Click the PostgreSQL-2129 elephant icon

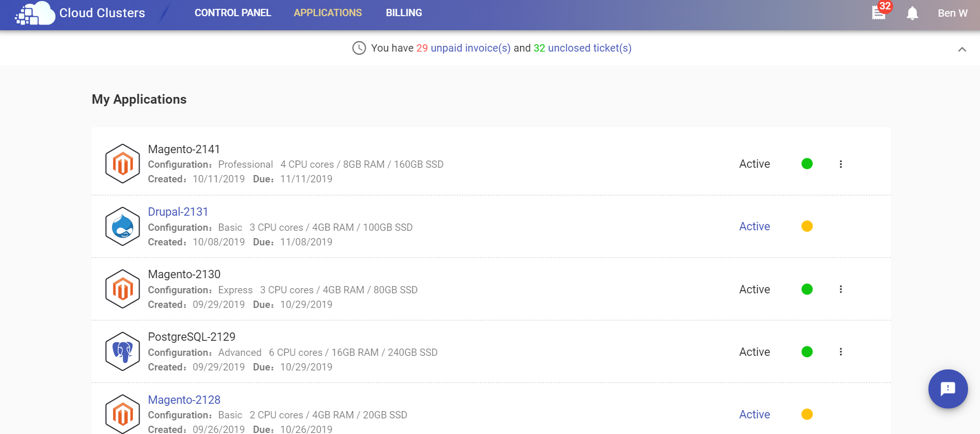123,351
